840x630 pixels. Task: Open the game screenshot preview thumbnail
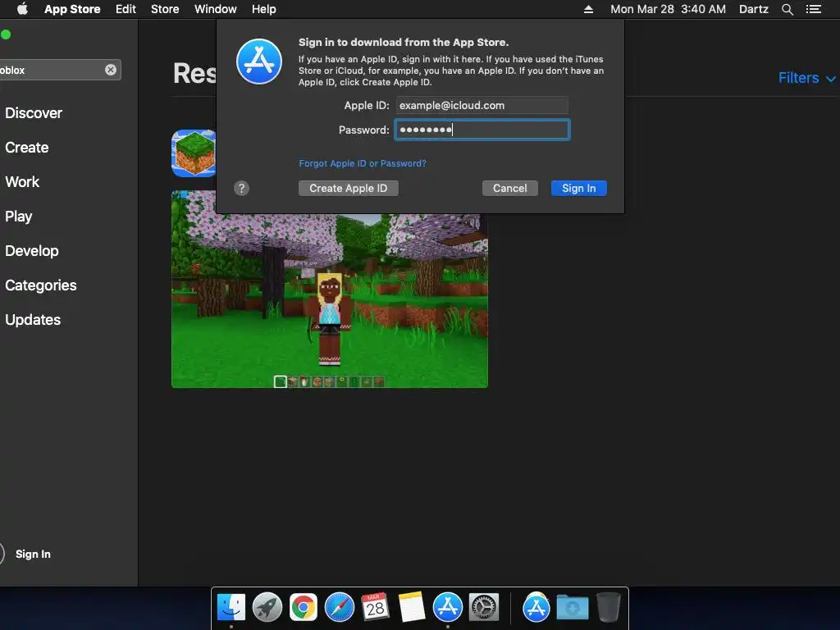tap(330, 290)
